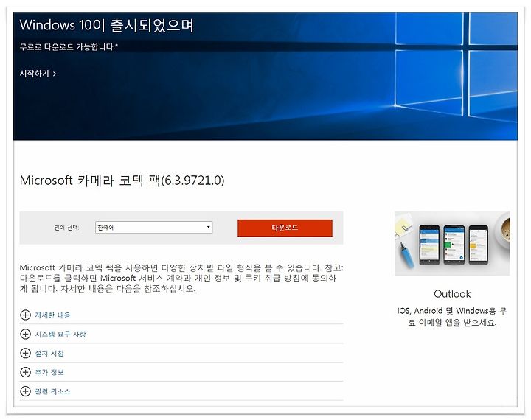Open the 관련 리소스 text link
Screen dimensions: 531x420
pyautogui.click(x=52, y=391)
